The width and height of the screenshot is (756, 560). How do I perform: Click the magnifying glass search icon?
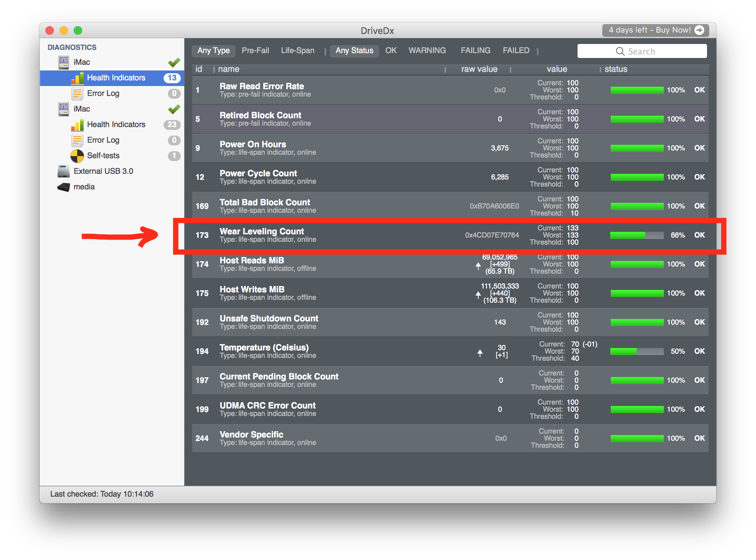point(620,51)
